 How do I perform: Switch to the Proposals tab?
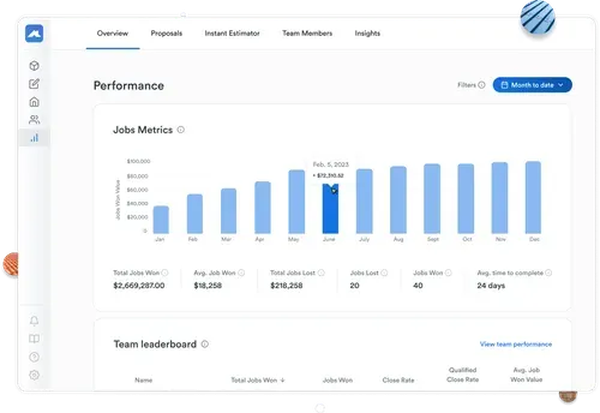pos(166,33)
